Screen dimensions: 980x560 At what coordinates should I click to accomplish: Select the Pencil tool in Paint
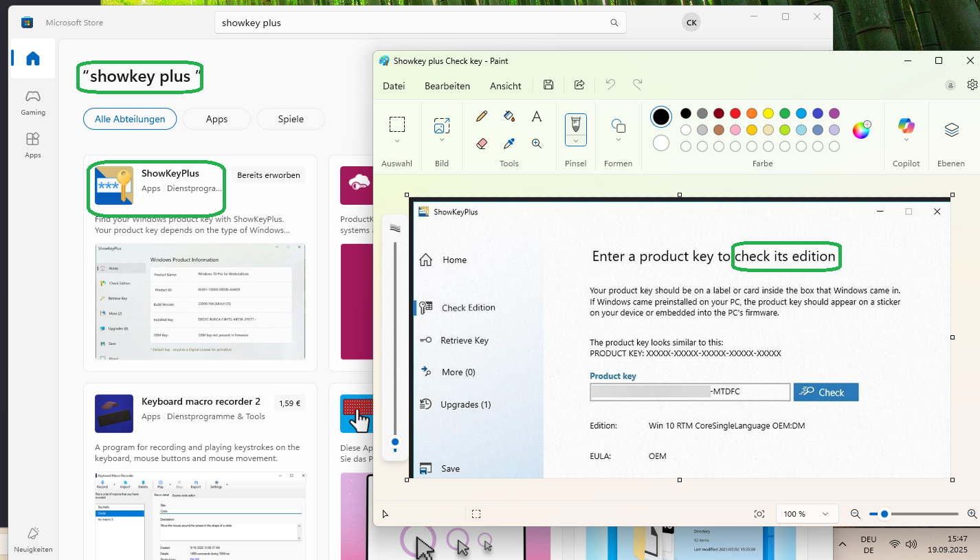pos(482,116)
